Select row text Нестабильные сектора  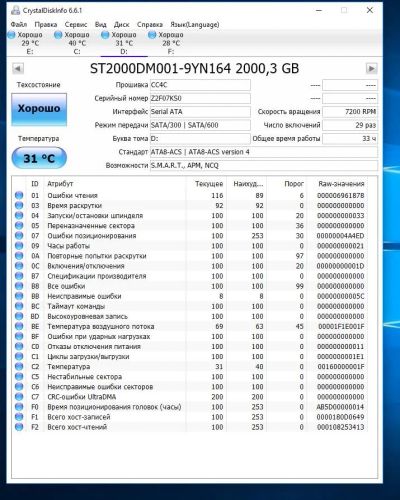pos(85,377)
